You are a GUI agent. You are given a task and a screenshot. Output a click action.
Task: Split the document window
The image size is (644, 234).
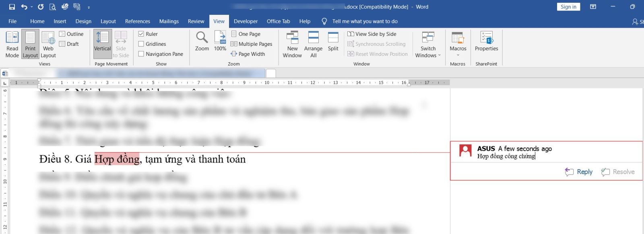coord(333,41)
